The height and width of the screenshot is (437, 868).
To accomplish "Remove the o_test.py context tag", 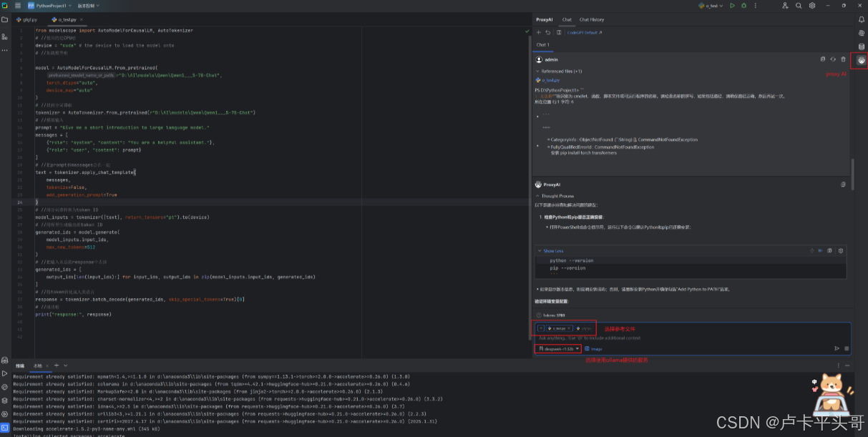I will click(568, 328).
